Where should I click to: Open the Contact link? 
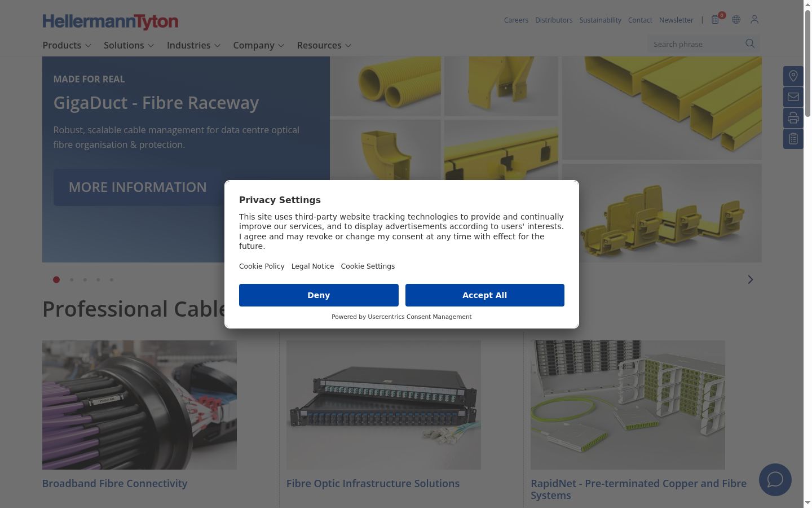tap(640, 20)
